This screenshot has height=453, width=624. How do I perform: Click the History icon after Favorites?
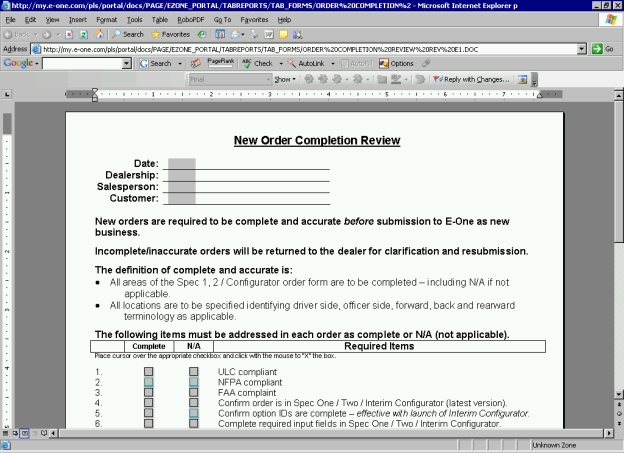coord(202,35)
